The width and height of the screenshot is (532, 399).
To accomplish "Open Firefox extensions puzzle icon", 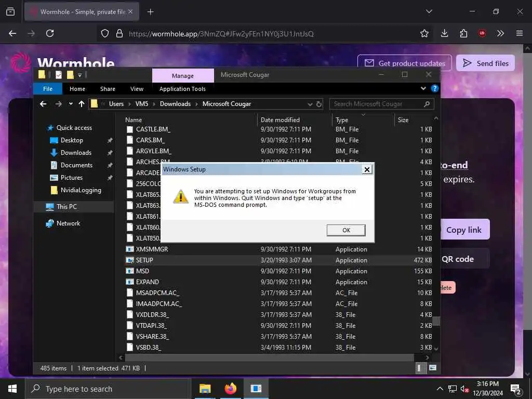I will [463, 33].
